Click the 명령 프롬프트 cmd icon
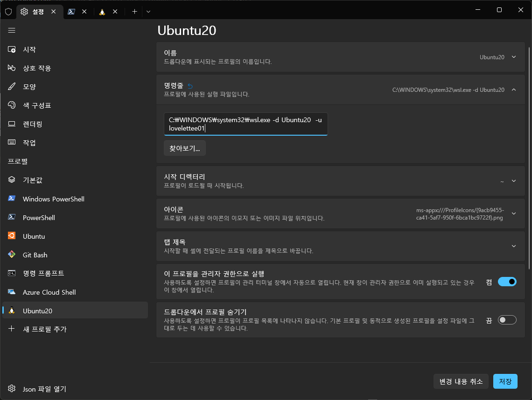Viewport: 532px width, 400px height. click(12, 273)
